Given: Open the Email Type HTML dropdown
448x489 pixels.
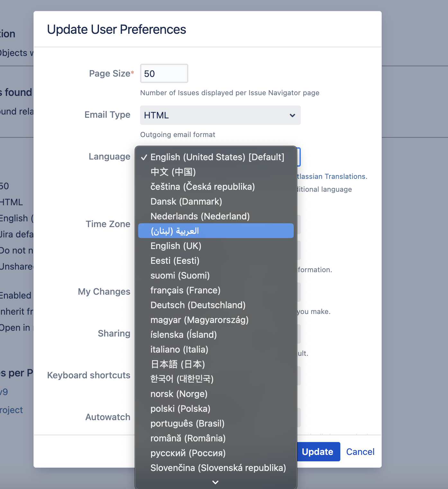Looking at the screenshot, I should click(220, 115).
